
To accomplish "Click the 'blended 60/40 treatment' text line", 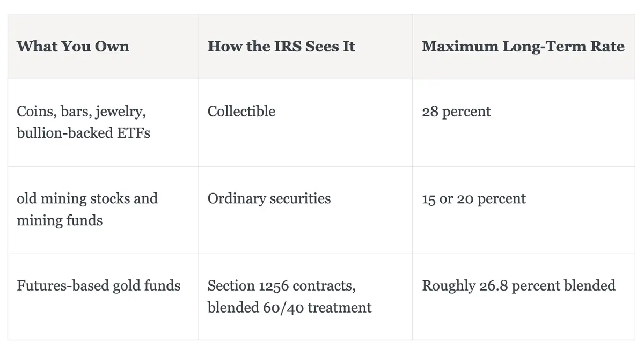I will tap(290, 307).
